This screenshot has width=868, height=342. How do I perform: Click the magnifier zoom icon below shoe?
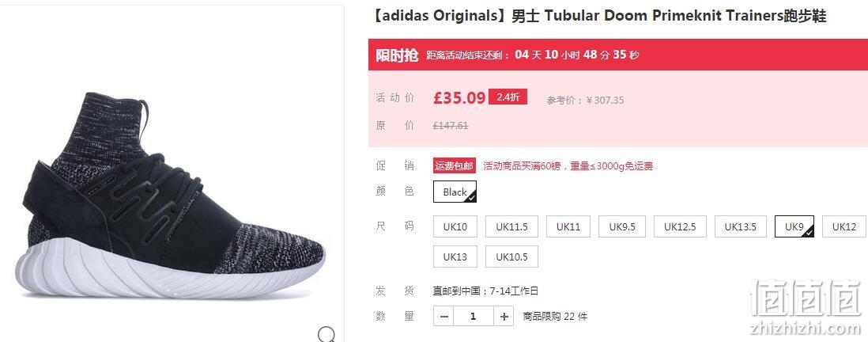tap(326, 334)
